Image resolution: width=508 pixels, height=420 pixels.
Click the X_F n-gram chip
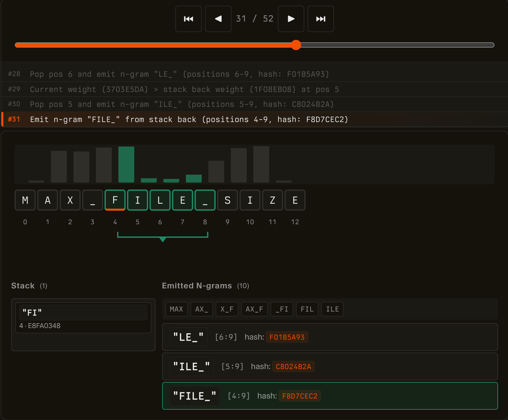[227, 309]
